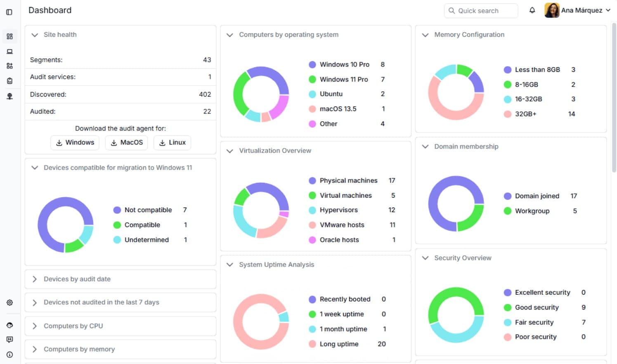Collapse the Security Overview panel

pos(425,258)
